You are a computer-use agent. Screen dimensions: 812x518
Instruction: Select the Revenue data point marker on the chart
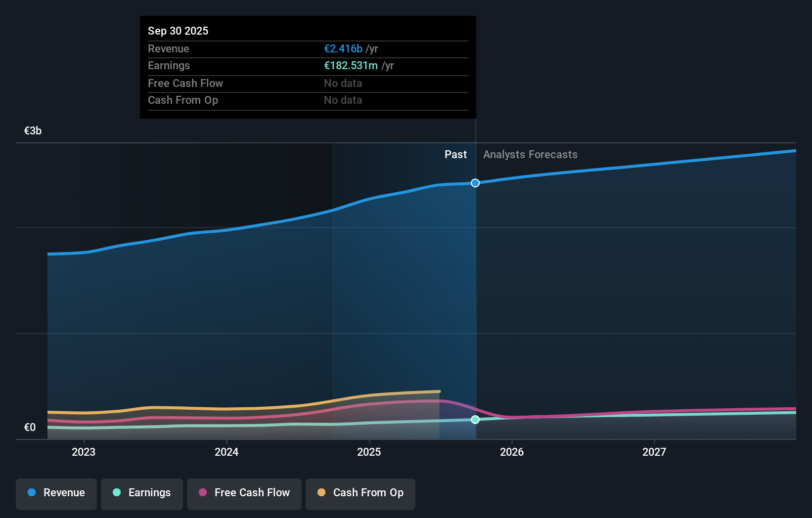(x=475, y=183)
